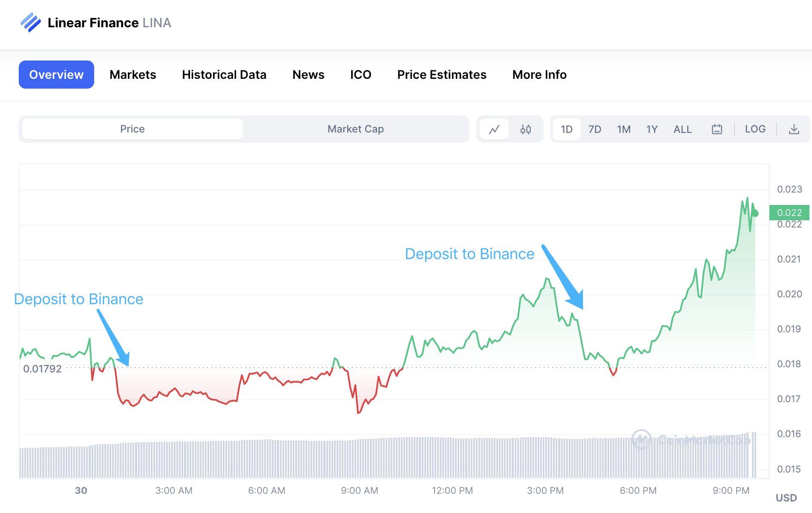Click the current price 0.022 label
This screenshot has width=812, height=513.
coord(789,213)
